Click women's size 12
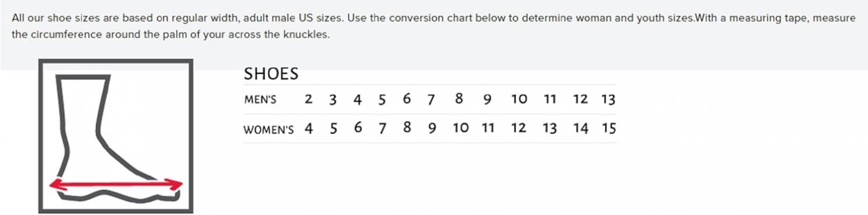 pos(518,128)
